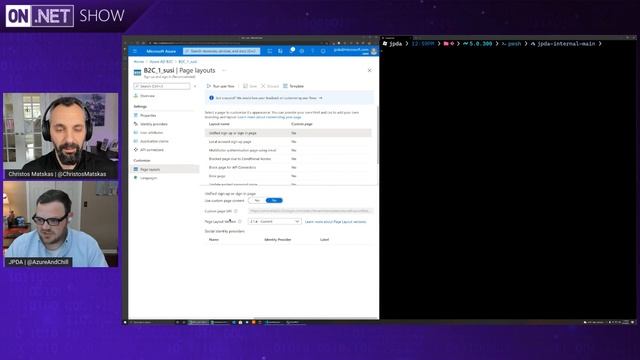Close the B2C_1_susi blade
Image resolution: width=640 pixels, height=360 pixels.
[370, 70]
